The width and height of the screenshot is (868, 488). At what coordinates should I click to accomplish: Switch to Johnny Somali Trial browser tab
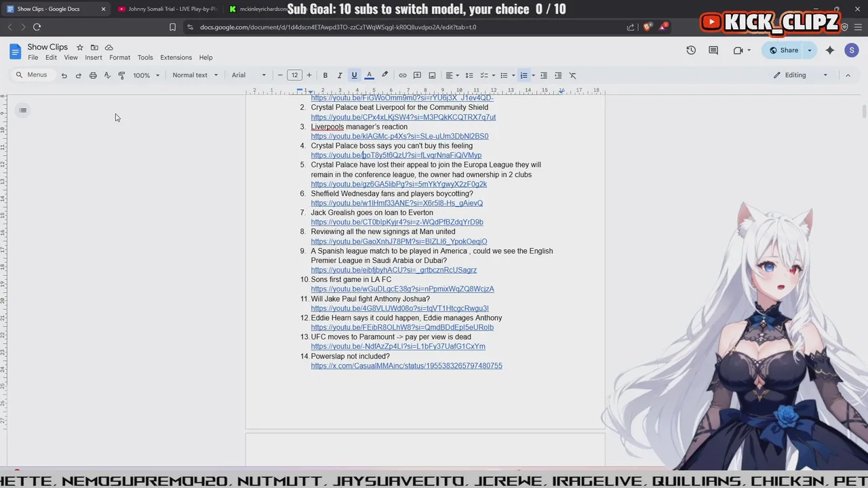[167, 9]
